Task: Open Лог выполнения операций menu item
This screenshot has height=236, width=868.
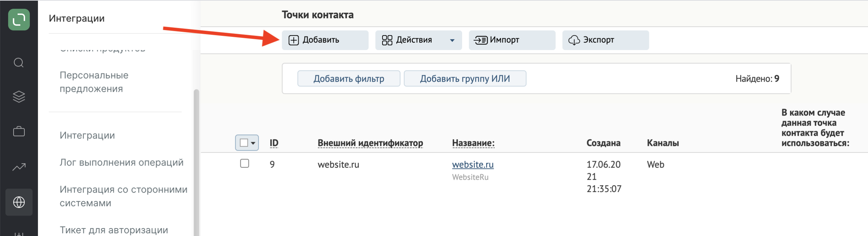Action: tap(121, 163)
